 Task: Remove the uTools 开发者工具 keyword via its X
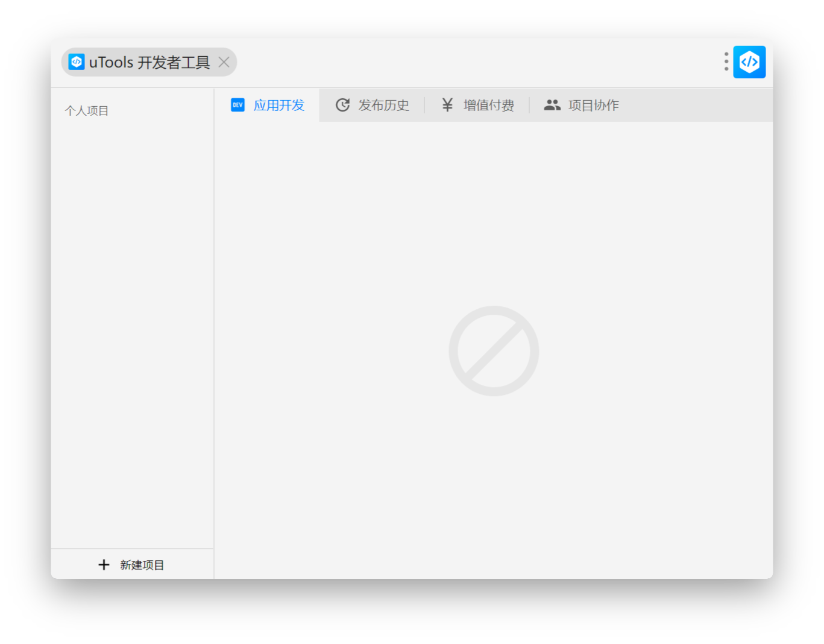click(224, 62)
